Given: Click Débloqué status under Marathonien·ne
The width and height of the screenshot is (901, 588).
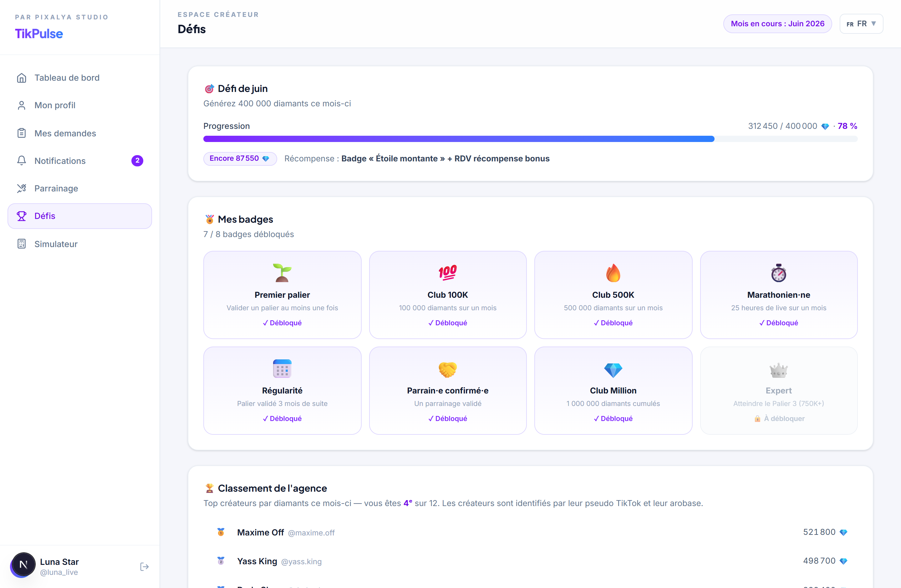Looking at the screenshot, I should (779, 323).
